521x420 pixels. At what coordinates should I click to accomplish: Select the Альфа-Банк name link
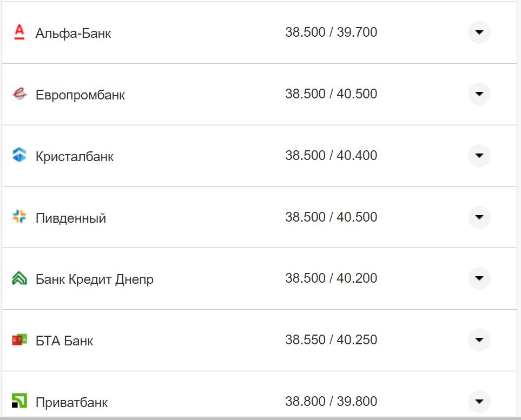74,34
